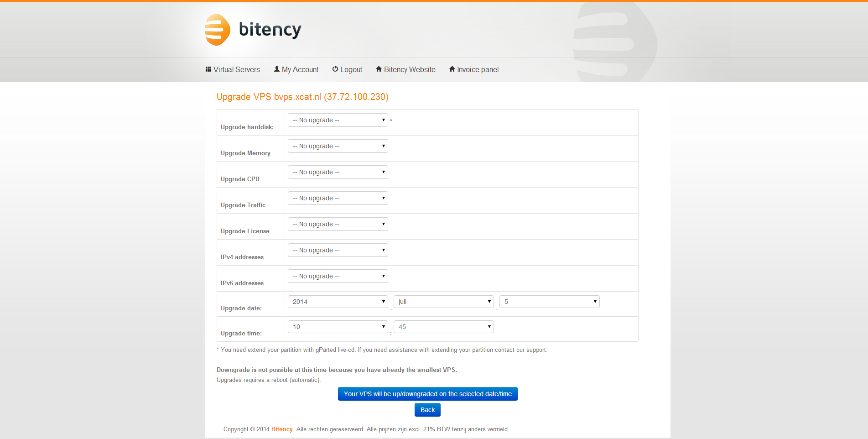Open the upgrade minutes dropdown showing 45
The image size is (868, 439).
tap(443, 327)
